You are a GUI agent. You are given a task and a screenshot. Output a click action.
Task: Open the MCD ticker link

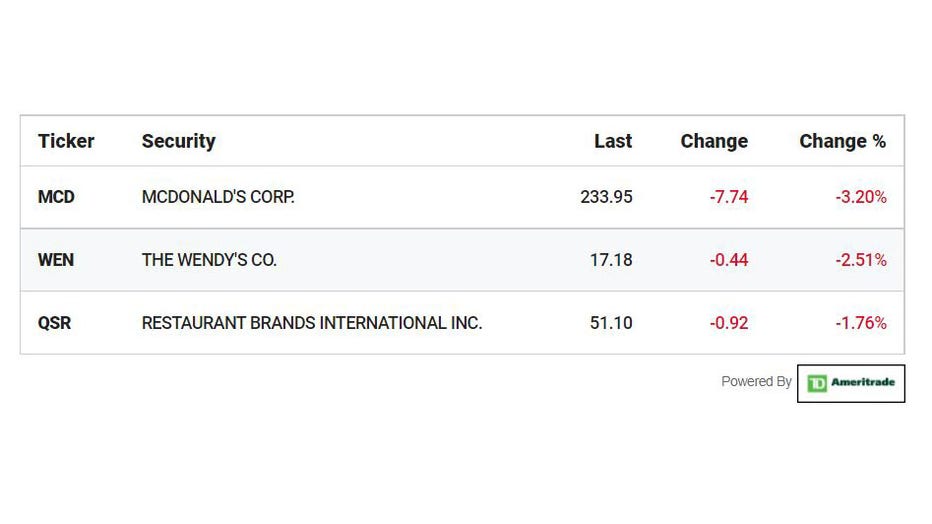(56, 197)
